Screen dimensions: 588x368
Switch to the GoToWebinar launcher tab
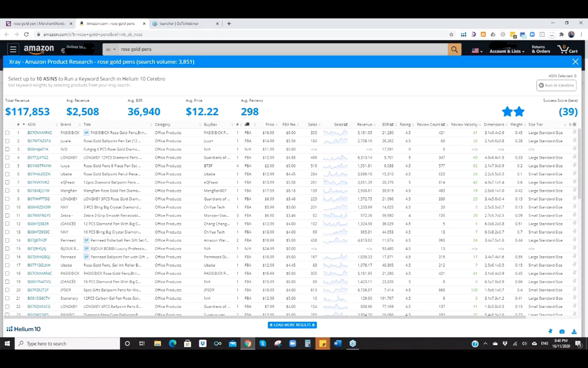click(x=185, y=23)
